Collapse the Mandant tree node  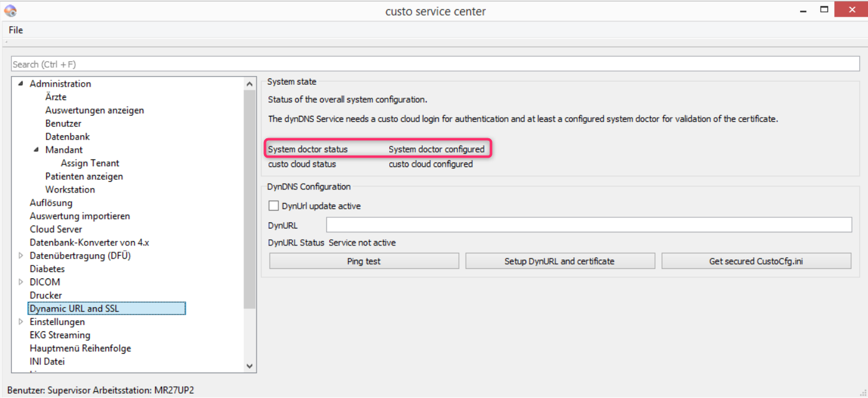[x=37, y=150]
